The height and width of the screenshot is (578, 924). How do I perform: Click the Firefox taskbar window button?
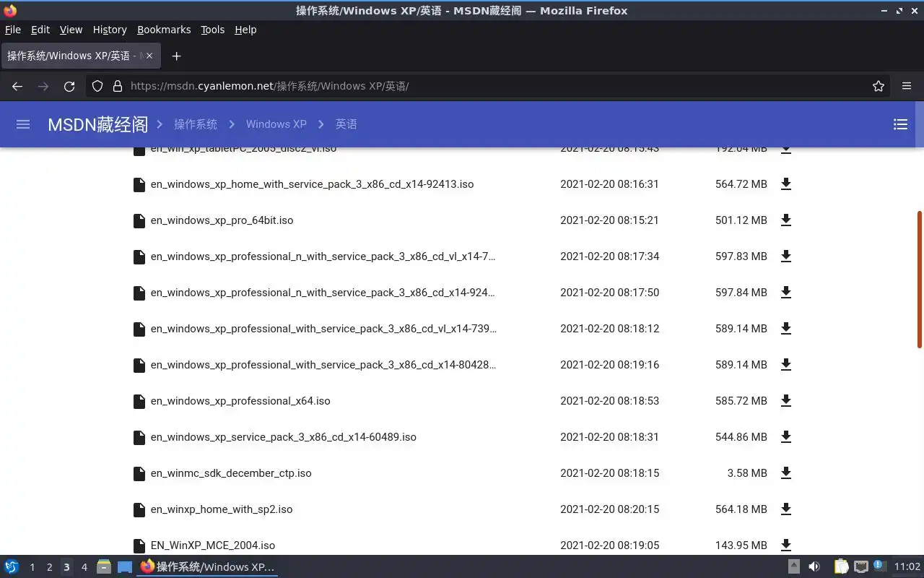click(x=207, y=567)
